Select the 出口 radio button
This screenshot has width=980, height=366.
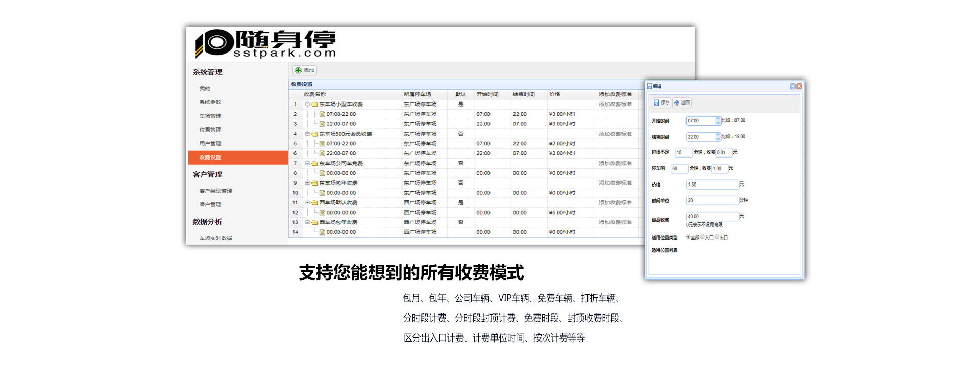tap(717, 237)
